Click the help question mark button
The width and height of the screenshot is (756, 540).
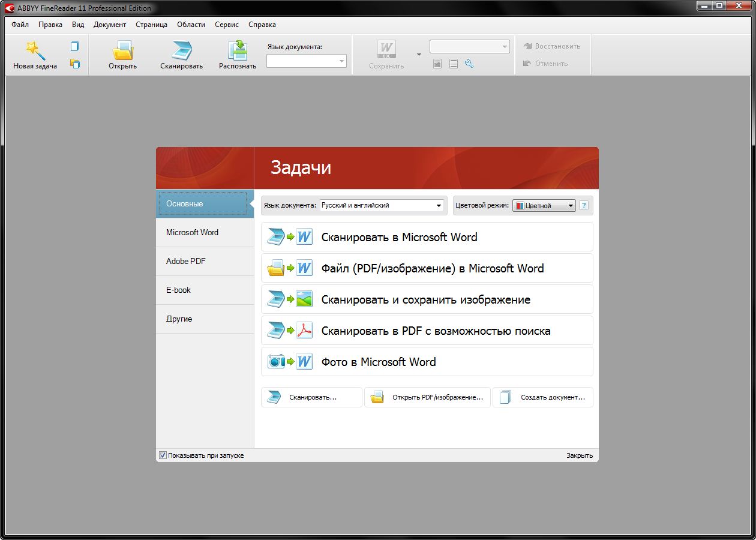click(584, 206)
